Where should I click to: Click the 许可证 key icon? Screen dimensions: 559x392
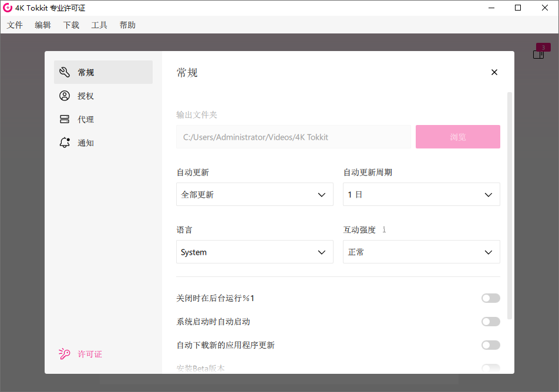(x=65, y=354)
